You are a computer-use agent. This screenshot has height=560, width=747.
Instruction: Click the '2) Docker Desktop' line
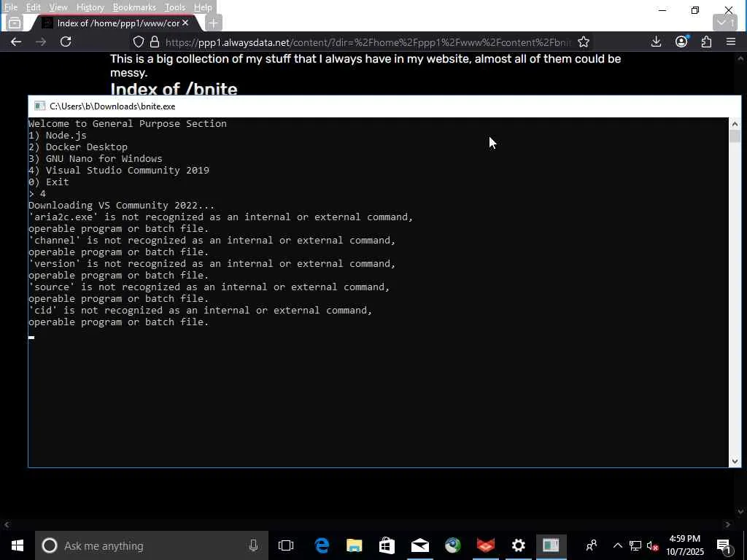[78, 147]
